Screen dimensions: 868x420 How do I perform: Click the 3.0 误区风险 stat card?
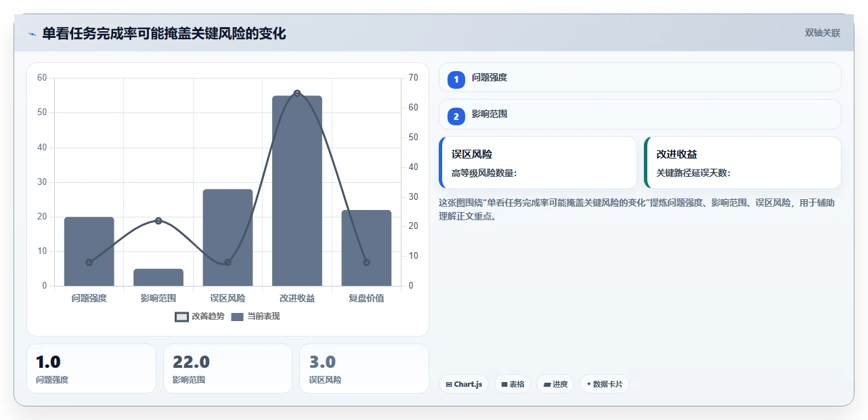(364, 369)
